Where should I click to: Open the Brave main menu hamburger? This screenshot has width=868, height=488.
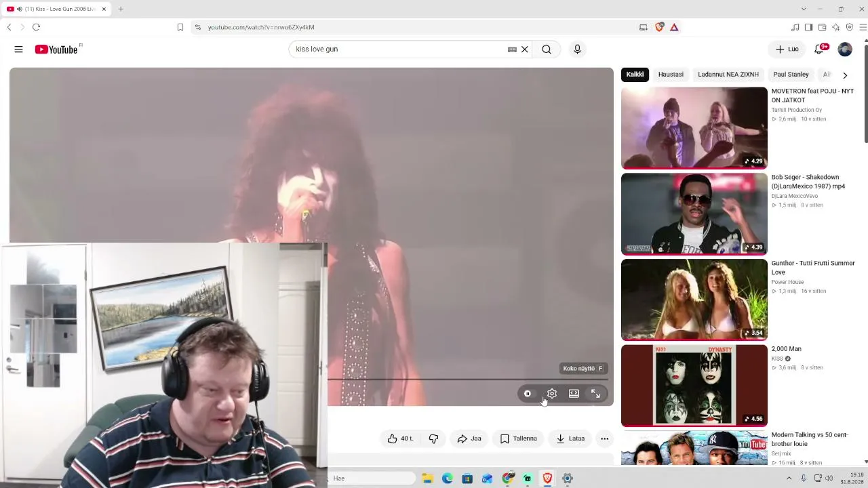coord(863,27)
